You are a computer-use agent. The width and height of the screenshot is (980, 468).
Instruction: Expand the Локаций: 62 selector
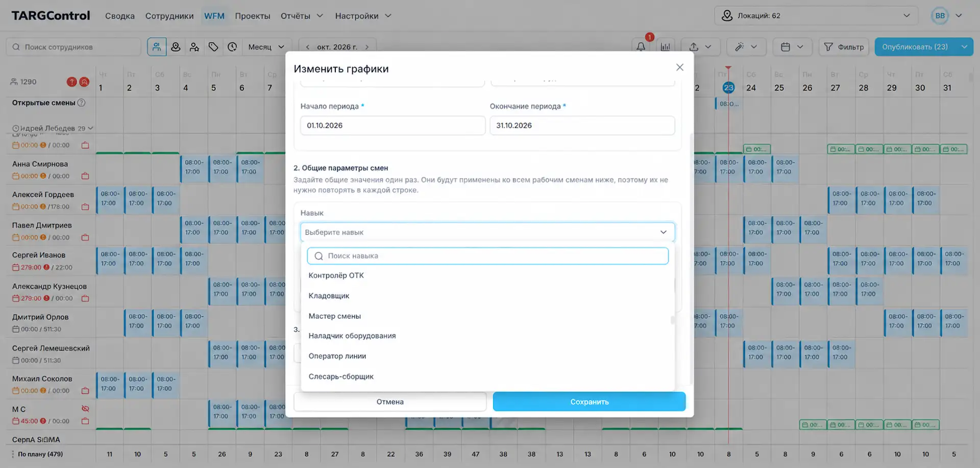[x=816, y=16]
